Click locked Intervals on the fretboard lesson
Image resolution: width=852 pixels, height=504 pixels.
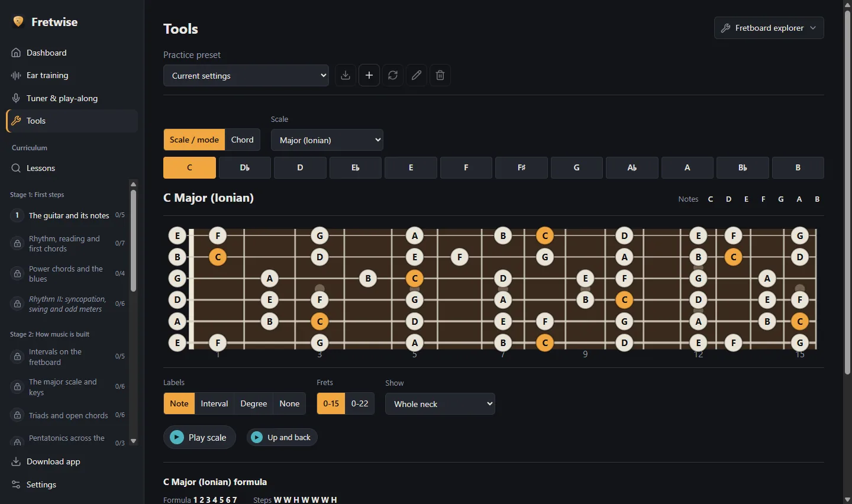click(67, 357)
